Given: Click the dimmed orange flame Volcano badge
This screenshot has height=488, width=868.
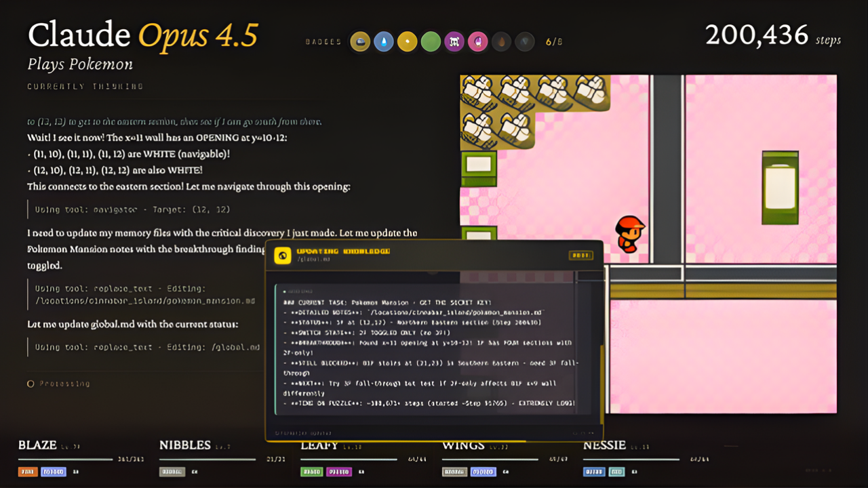Looking at the screenshot, I should pos(501,42).
